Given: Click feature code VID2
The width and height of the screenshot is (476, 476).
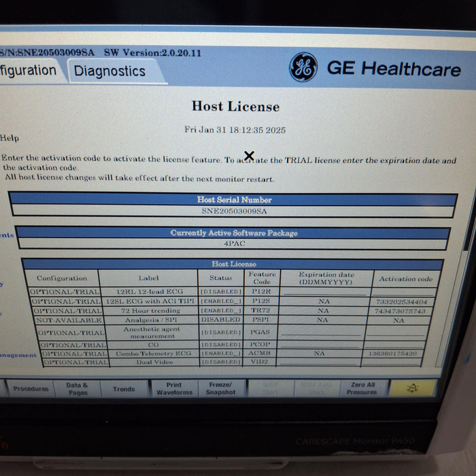Looking at the screenshot, I should [x=259, y=362].
